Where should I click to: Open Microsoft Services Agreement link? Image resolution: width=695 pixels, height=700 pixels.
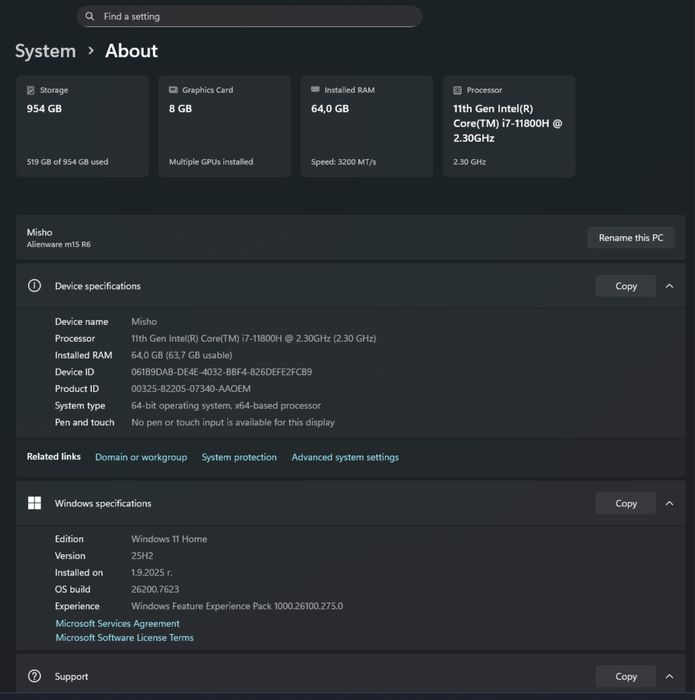coord(117,624)
